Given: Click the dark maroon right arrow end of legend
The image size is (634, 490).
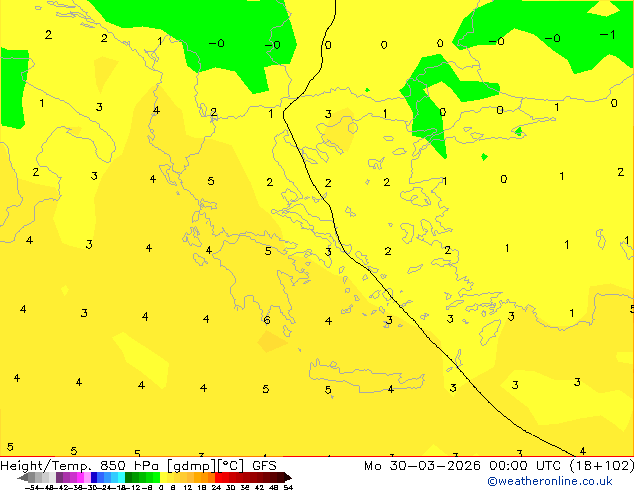Looking at the screenshot, I should pos(287,478).
